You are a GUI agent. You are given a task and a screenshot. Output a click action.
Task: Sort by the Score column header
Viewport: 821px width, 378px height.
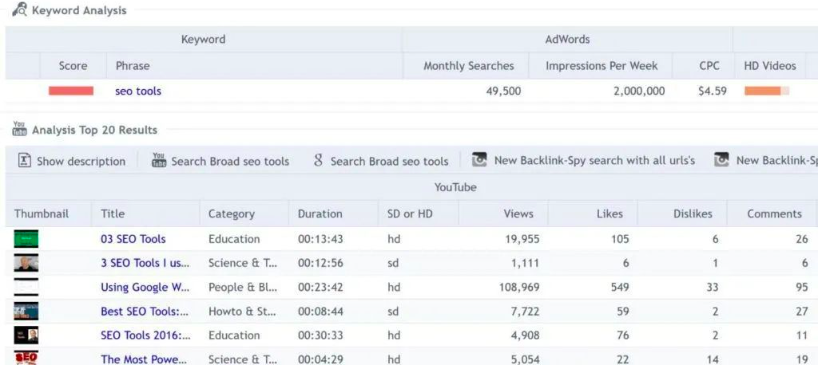pyautogui.click(x=73, y=66)
